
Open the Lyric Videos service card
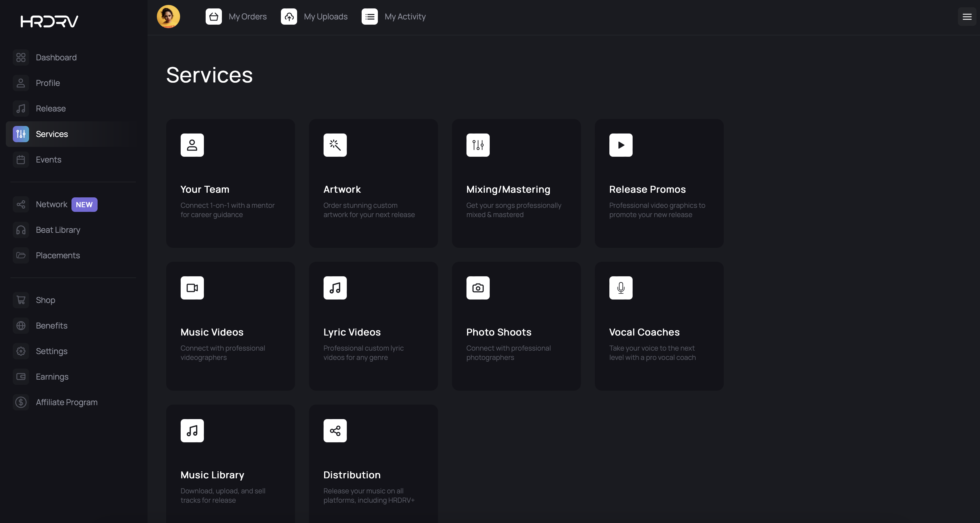pyautogui.click(x=373, y=326)
